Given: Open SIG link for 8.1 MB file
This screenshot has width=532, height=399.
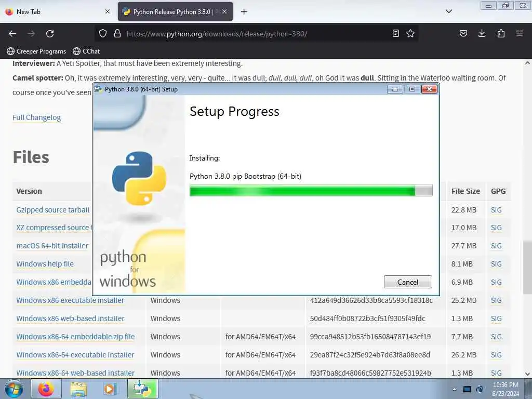Looking at the screenshot, I should (x=496, y=263).
